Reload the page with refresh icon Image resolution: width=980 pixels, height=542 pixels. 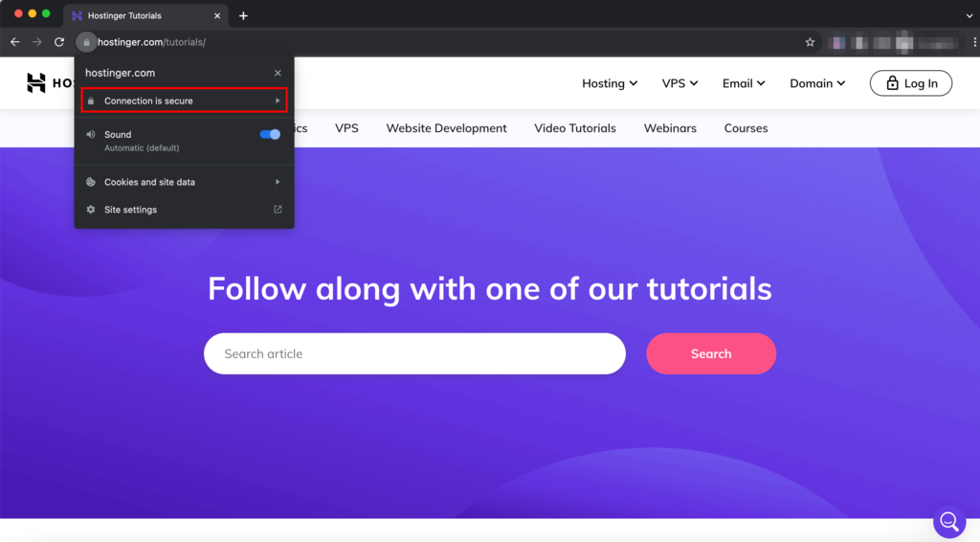(x=59, y=42)
